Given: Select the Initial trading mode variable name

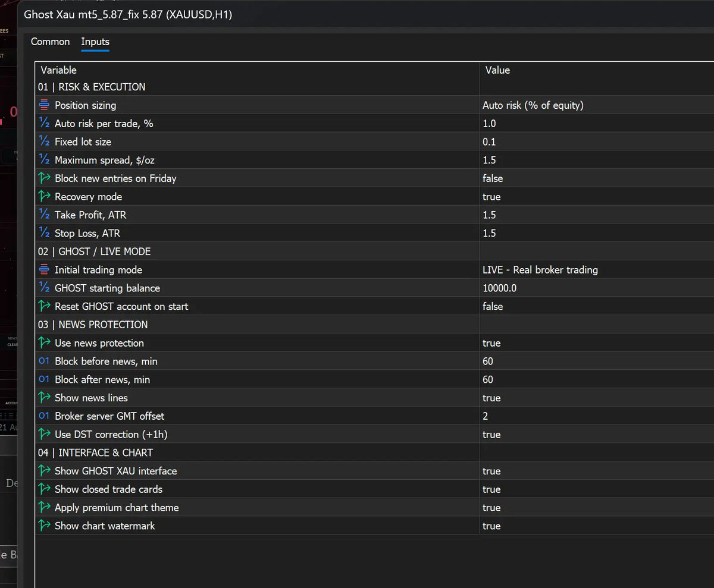Looking at the screenshot, I should (98, 270).
